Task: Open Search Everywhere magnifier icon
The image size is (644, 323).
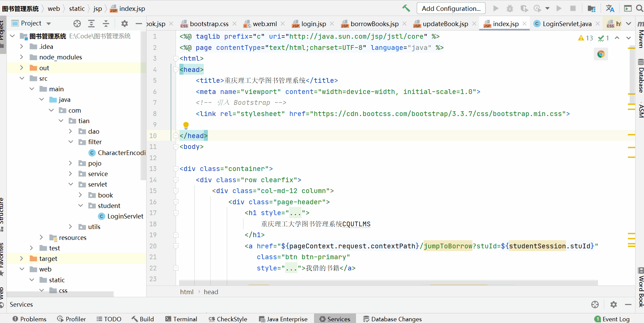Action: (638, 8)
